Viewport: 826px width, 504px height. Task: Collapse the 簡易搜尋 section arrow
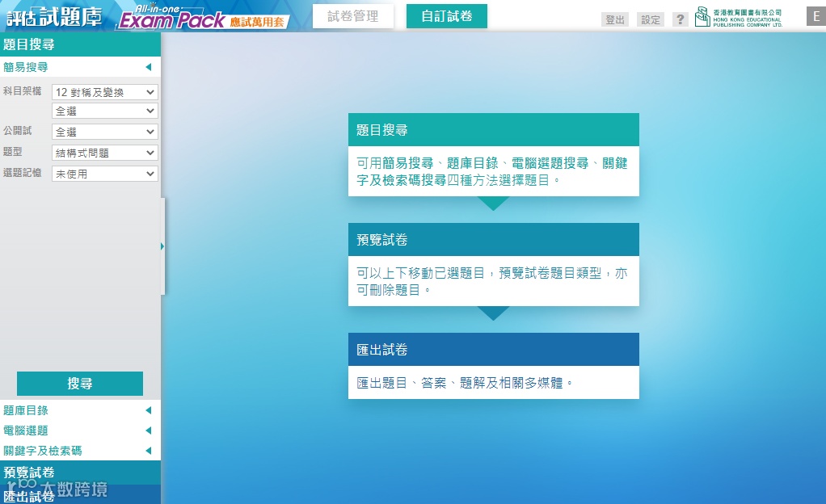point(149,67)
